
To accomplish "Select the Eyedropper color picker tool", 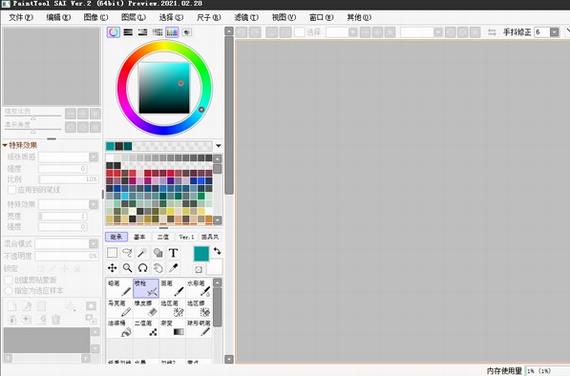I will (173, 268).
